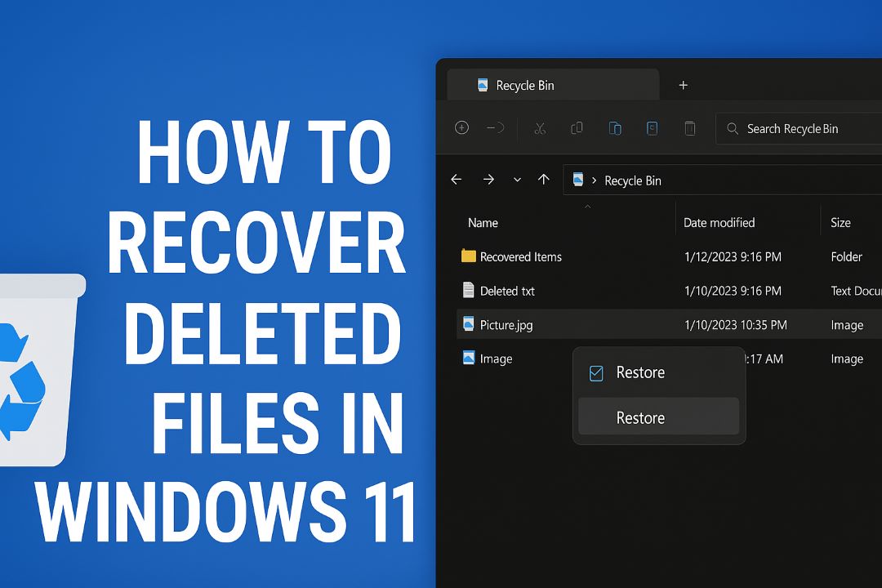
Task: Enable the Restore checkbox in the context menu
Action: (596, 372)
